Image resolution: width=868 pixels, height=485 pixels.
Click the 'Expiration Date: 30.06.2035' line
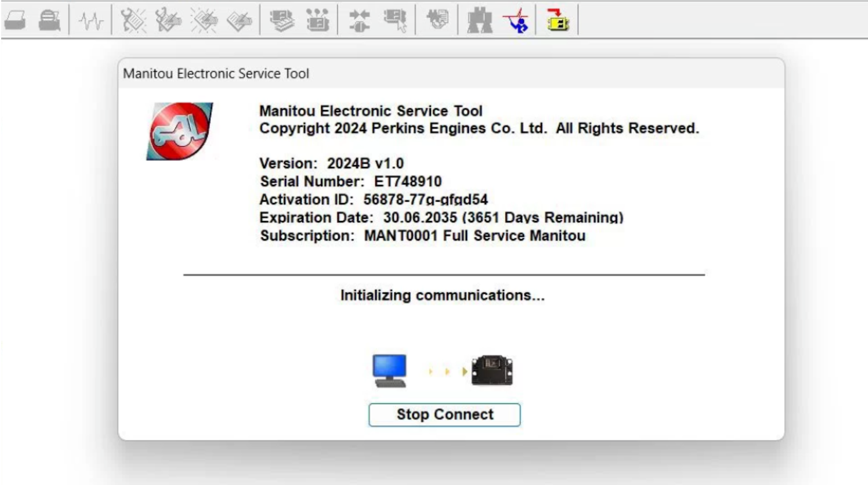441,218
